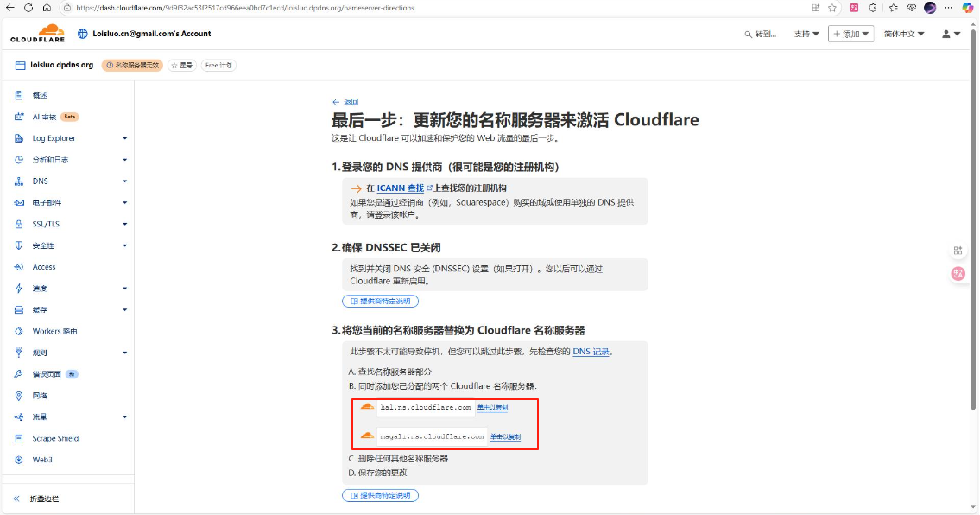Click the browser address bar URL

245,8
